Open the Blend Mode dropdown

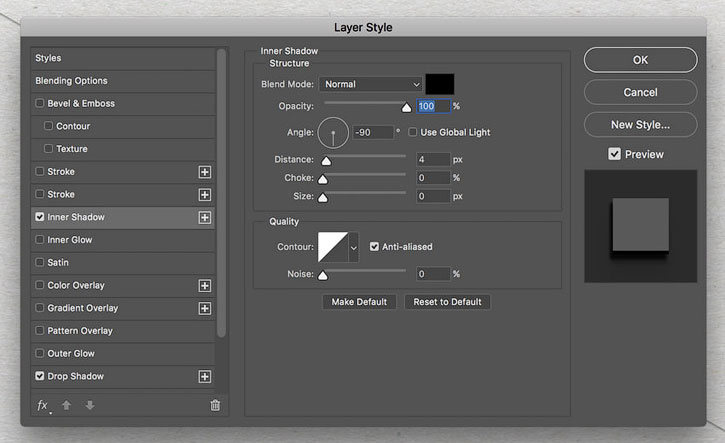click(x=371, y=84)
